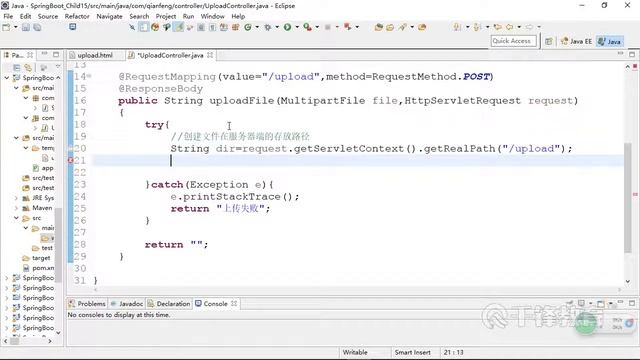Click Collapse All in Package Explorer
This screenshot has height=360, width=640.
(x=16, y=67)
